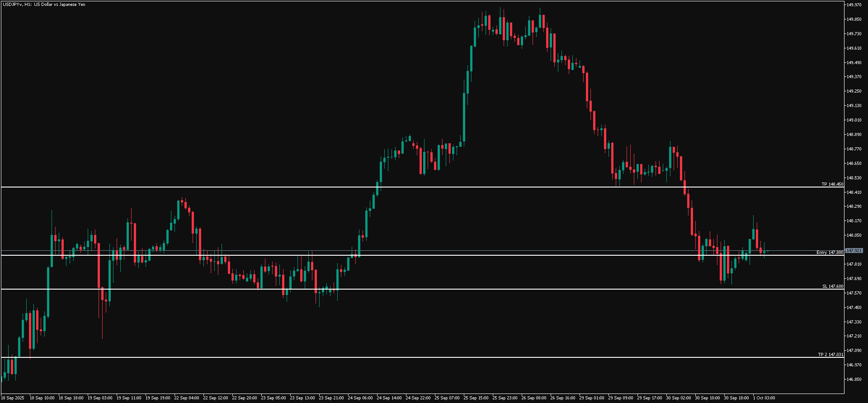Click the 25 Sep 15:00 time label
Viewport: 868px width, 403px height.
click(x=476, y=398)
